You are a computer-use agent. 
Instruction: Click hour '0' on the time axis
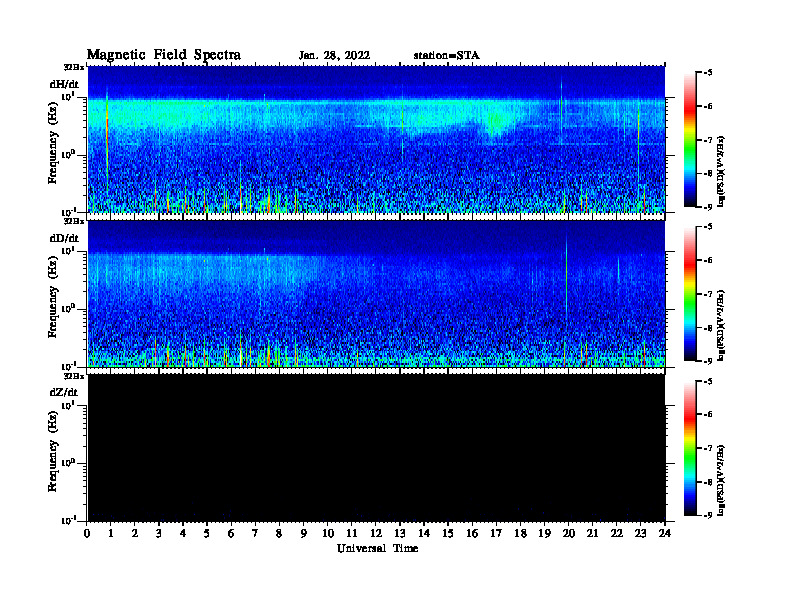point(87,533)
